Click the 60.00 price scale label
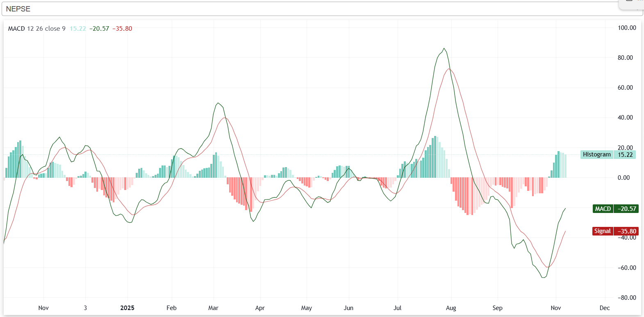This screenshot has height=317, width=644. tap(625, 88)
